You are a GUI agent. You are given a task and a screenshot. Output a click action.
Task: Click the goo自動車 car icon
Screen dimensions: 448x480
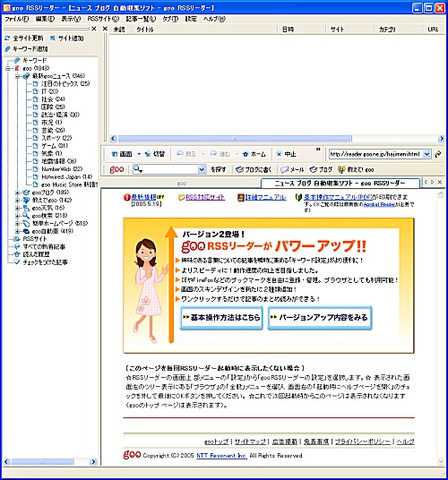point(27,231)
